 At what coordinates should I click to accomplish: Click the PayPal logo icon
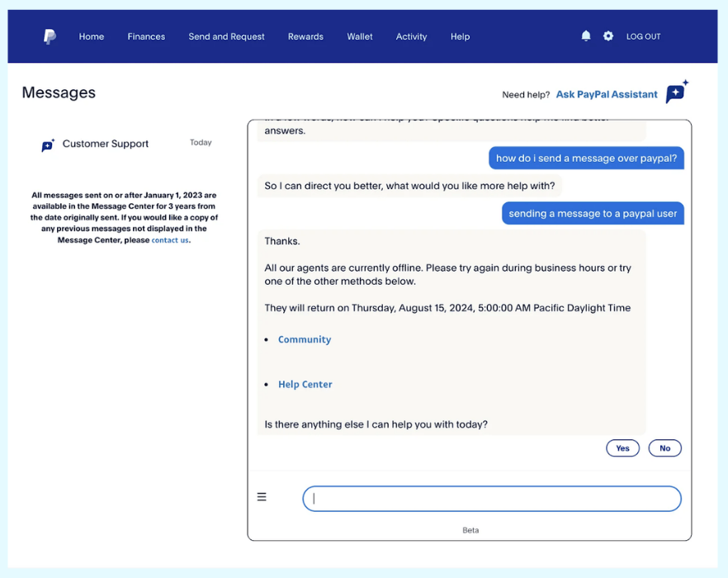pyautogui.click(x=50, y=36)
